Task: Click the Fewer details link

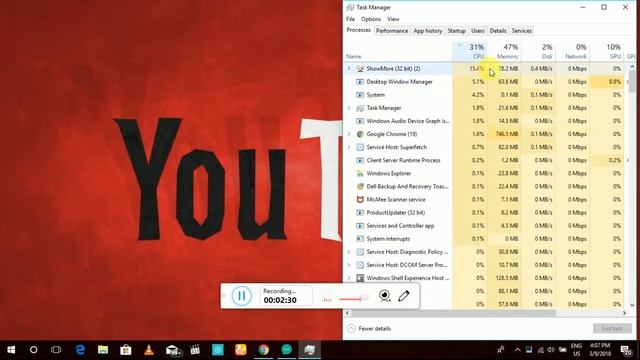Action: coord(374,328)
